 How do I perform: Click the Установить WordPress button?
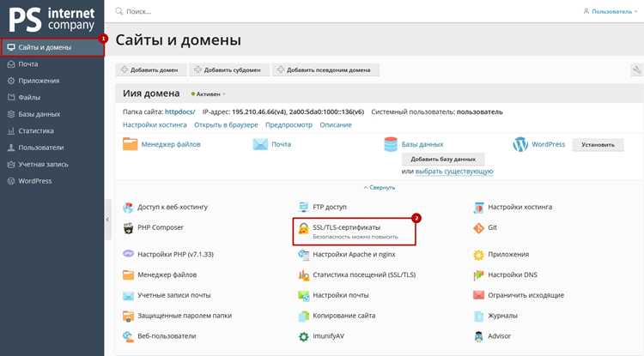click(x=598, y=145)
